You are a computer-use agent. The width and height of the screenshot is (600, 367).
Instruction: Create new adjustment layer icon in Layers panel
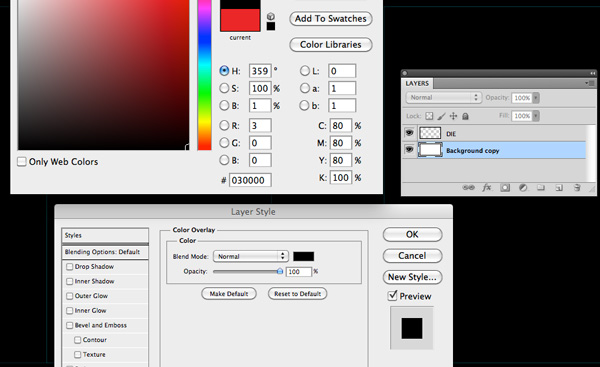(x=523, y=188)
